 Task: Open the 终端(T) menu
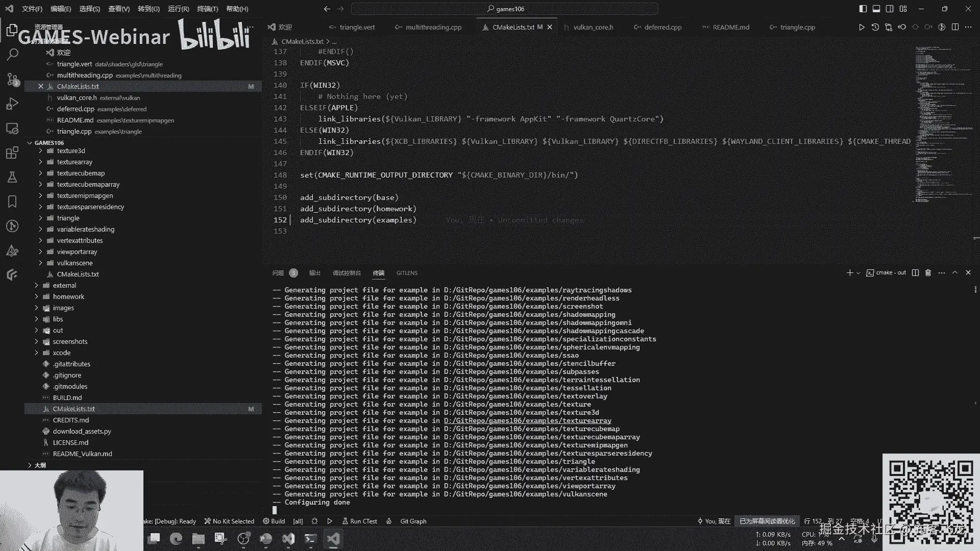(x=207, y=9)
